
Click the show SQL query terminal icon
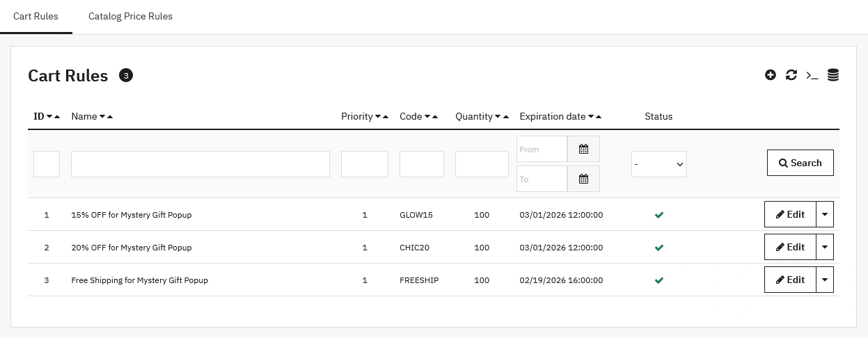click(x=812, y=75)
